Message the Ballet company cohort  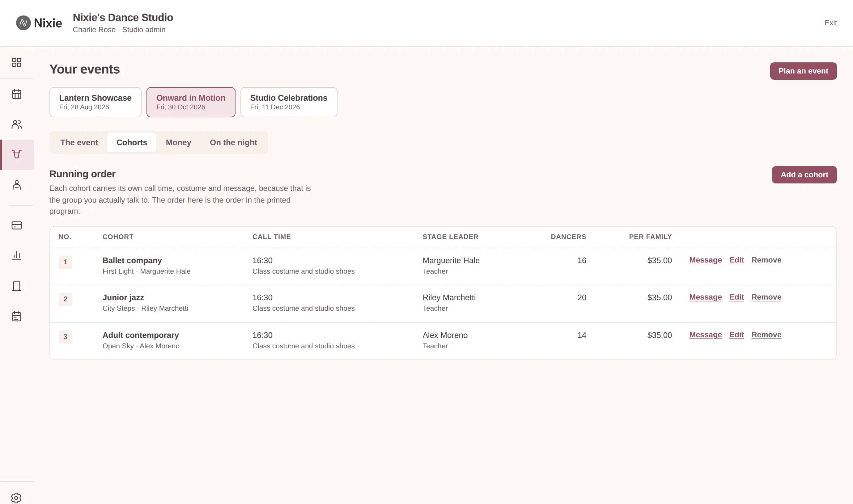[x=706, y=260]
